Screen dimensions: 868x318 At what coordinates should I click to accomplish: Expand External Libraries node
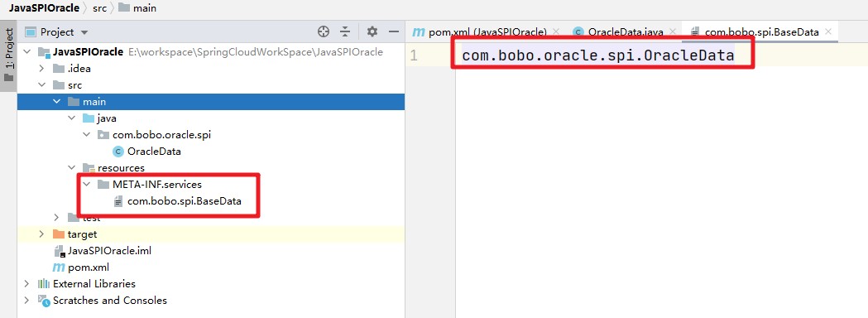(26, 284)
